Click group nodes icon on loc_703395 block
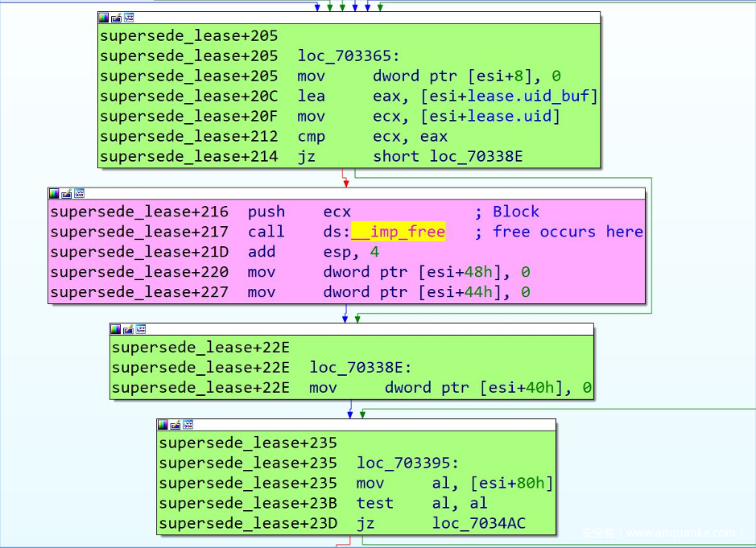The image size is (756, 548). (x=187, y=425)
